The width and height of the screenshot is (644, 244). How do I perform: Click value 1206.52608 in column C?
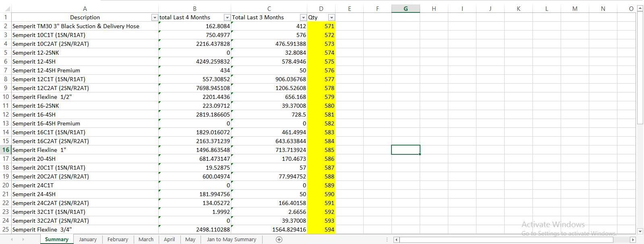269,88
